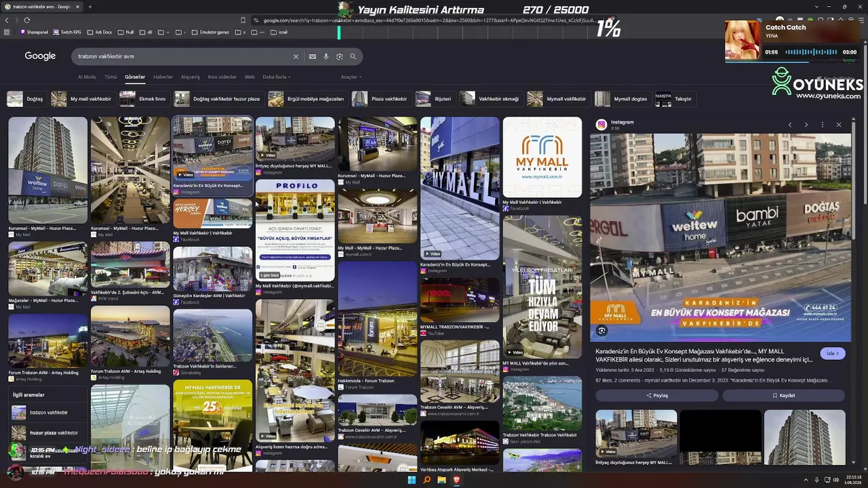This screenshot has width=868, height=488.
Task: Open a new browser tab
Action: (x=90, y=7)
